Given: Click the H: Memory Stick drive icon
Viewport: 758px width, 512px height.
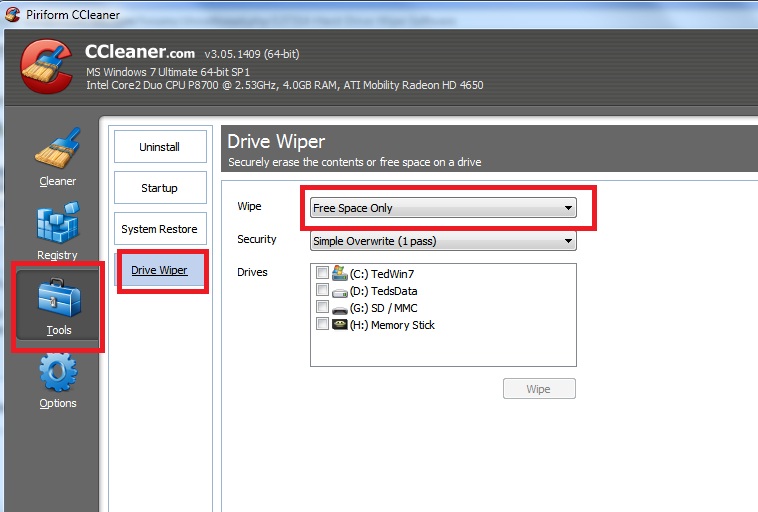Looking at the screenshot, I should coord(339,325).
